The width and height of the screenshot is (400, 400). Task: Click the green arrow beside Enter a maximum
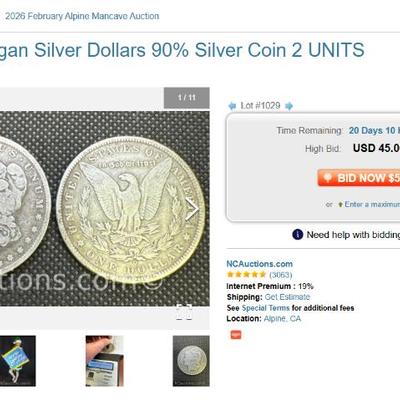(x=340, y=204)
